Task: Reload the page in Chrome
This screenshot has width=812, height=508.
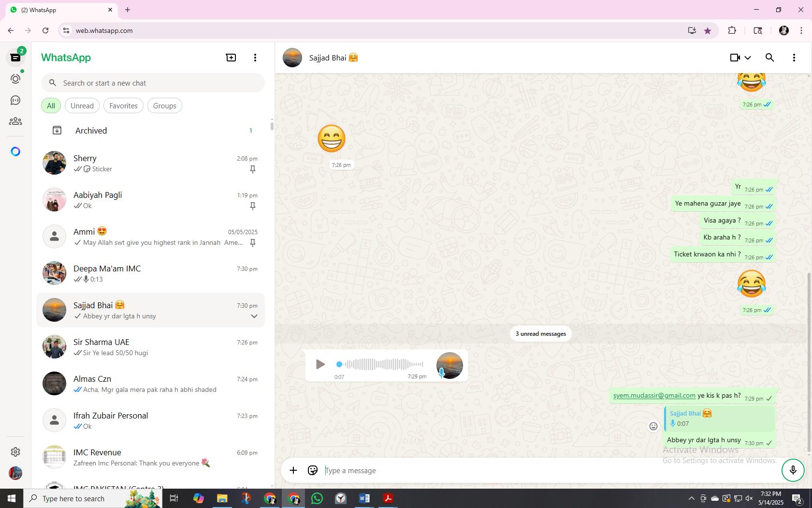Action: (x=45, y=30)
